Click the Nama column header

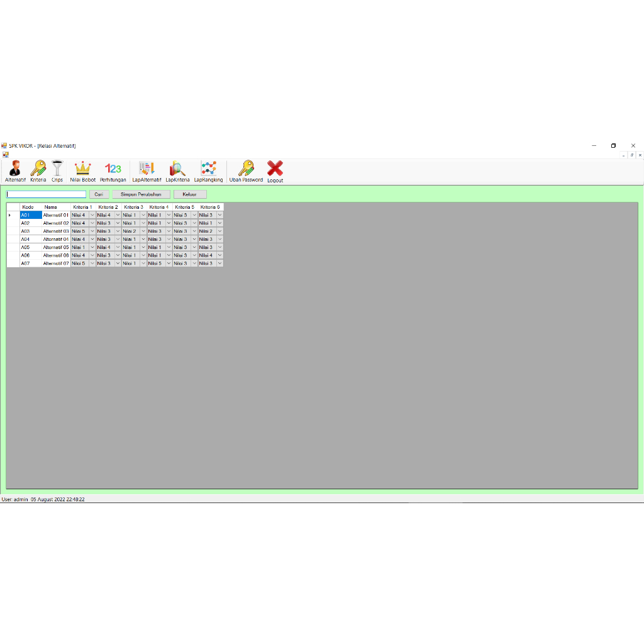coord(56,207)
